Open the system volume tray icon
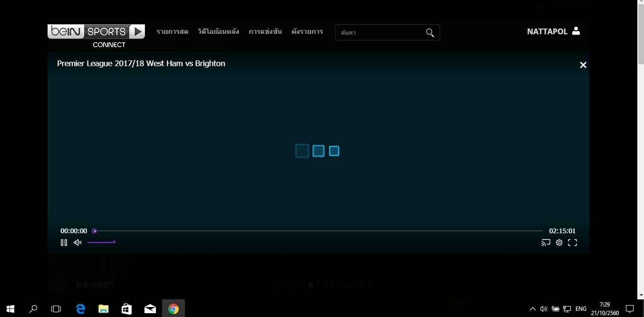Image resolution: width=644 pixels, height=317 pixels. point(544,308)
